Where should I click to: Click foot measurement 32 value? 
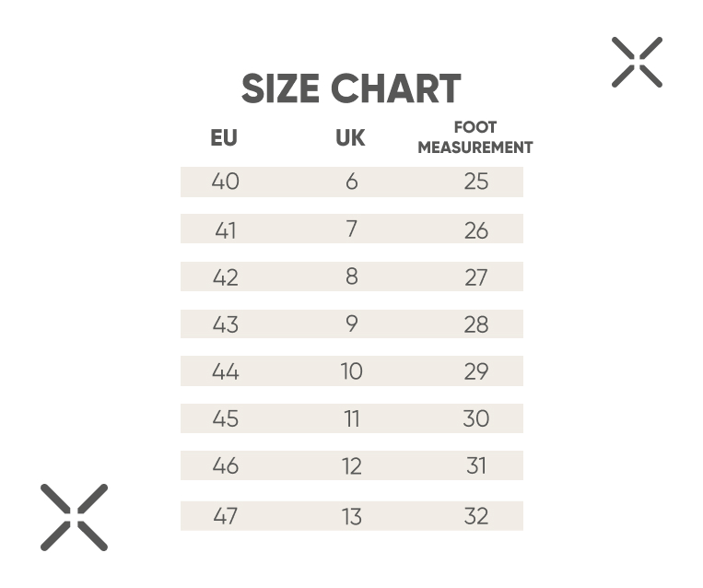tap(475, 516)
